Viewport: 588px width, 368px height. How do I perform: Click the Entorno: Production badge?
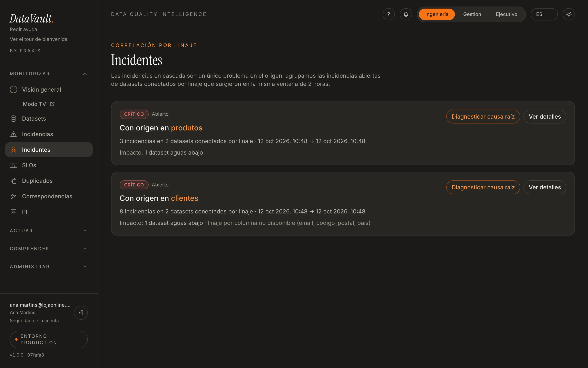coord(49,339)
